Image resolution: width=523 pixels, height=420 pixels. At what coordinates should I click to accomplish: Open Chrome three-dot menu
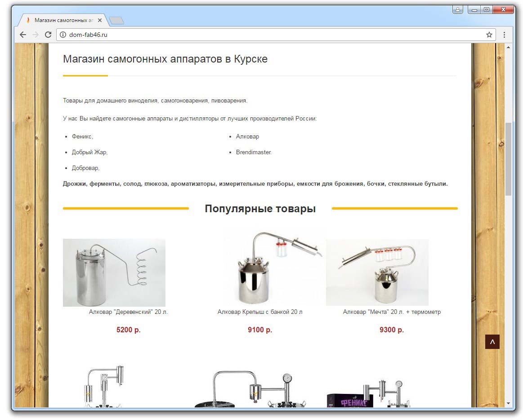click(504, 35)
